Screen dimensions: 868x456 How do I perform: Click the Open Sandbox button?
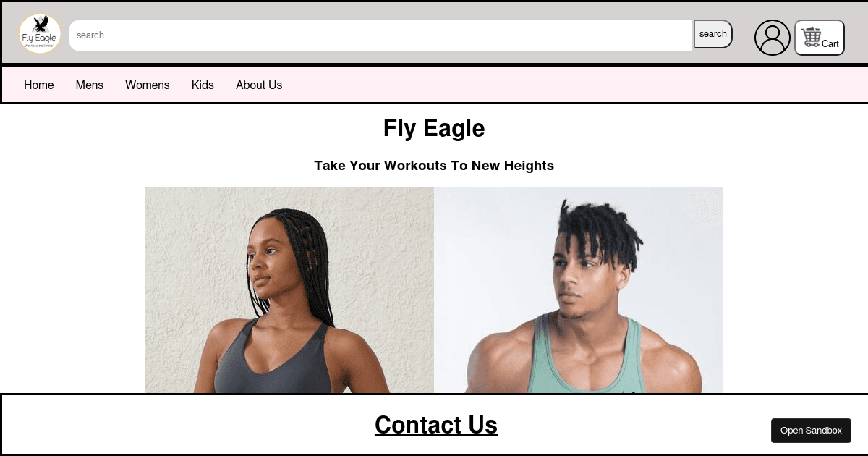point(811,431)
